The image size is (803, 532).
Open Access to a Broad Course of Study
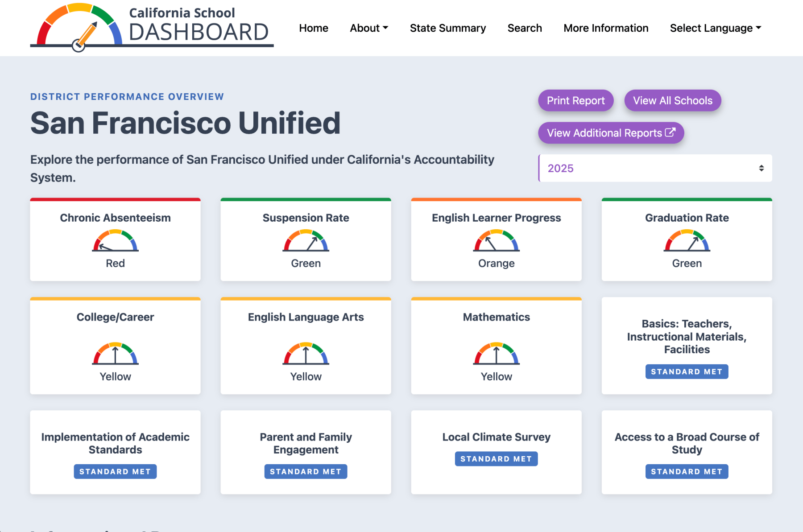(x=687, y=443)
